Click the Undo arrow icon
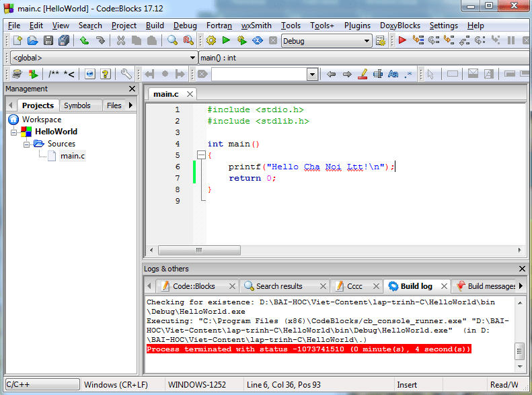 (x=84, y=41)
